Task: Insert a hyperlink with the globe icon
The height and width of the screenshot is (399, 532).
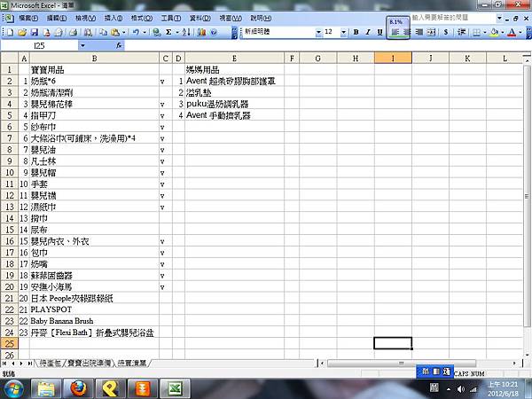Action: pyautogui.click(x=156, y=32)
